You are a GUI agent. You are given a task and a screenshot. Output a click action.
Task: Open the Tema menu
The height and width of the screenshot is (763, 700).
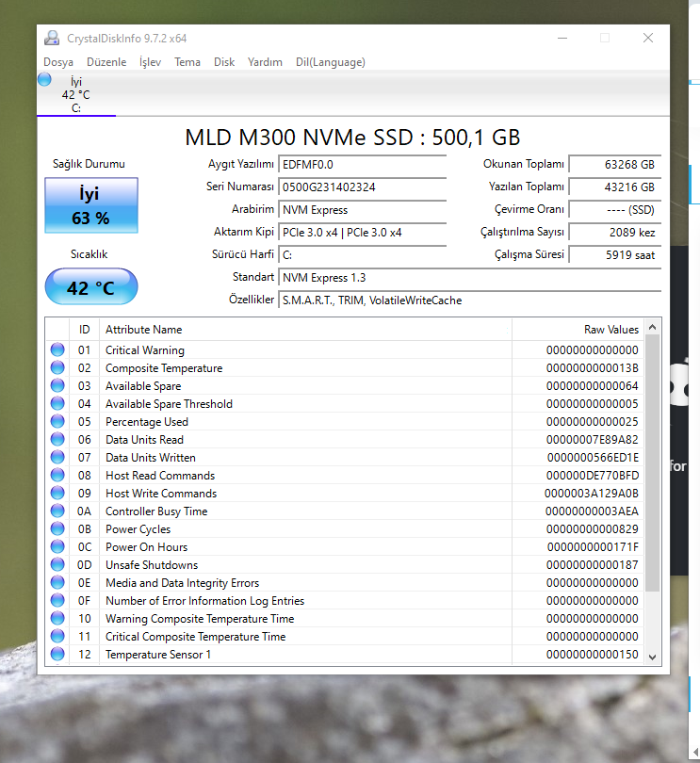[187, 62]
